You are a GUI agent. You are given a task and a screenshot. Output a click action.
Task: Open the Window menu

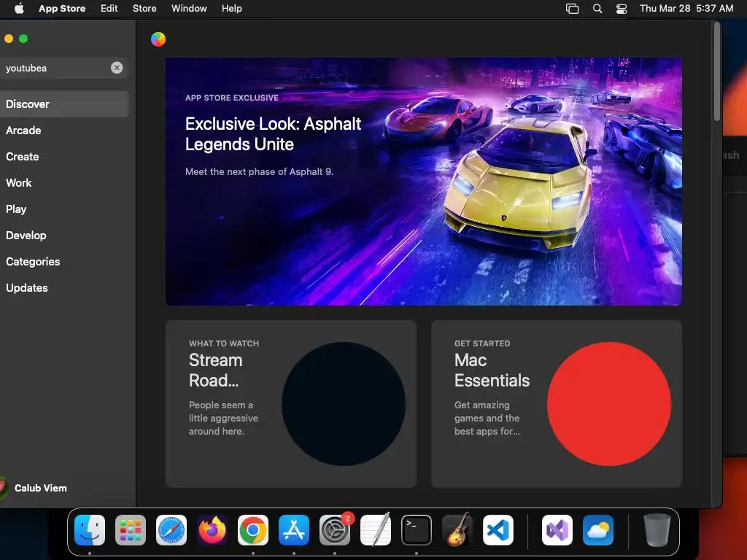pos(189,9)
